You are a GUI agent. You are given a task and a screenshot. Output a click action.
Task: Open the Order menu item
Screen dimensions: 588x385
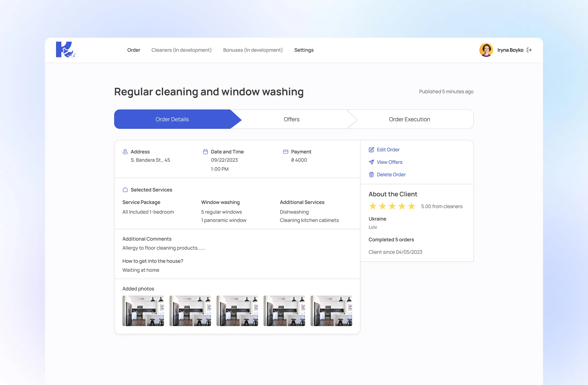click(134, 50)
